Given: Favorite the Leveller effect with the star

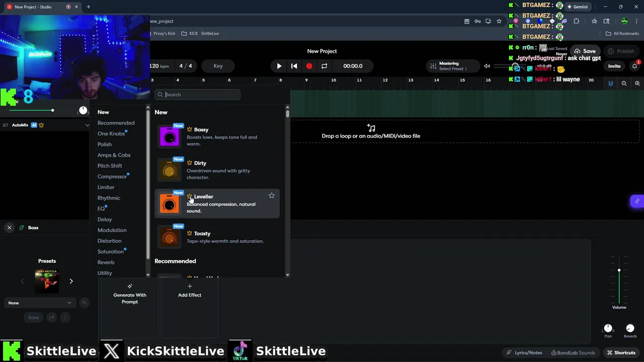Looking at the screenshot, I should click(272, 196).
